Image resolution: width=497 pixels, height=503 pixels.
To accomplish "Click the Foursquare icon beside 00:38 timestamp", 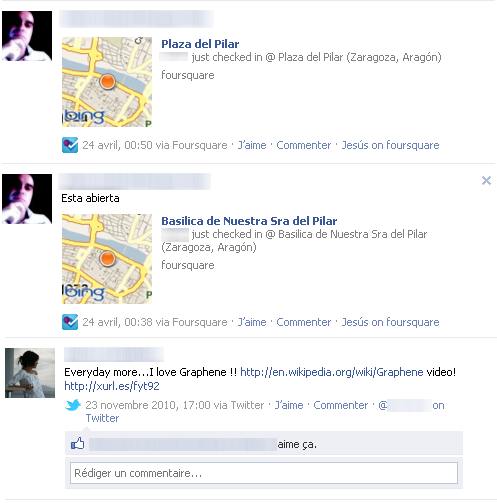I will point(70,322).
